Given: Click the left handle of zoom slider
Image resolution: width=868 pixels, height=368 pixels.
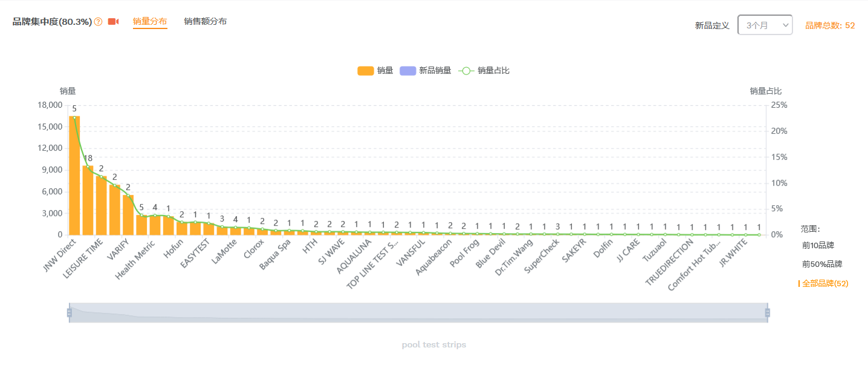Looking at the screenshot, I should point(70,312).
